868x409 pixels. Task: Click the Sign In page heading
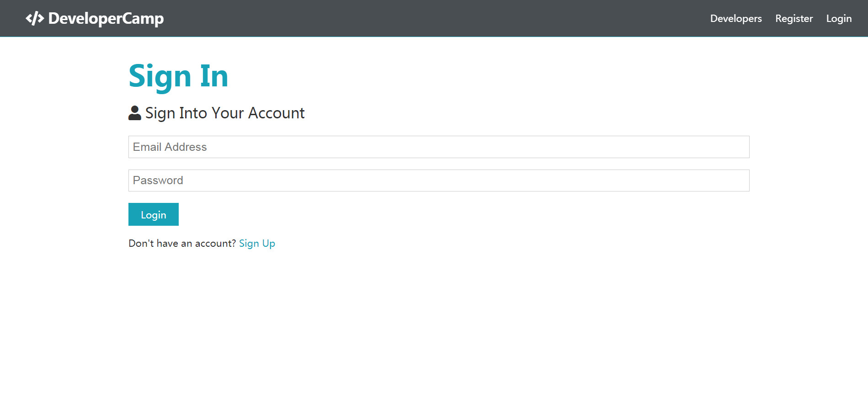(178, 75)
